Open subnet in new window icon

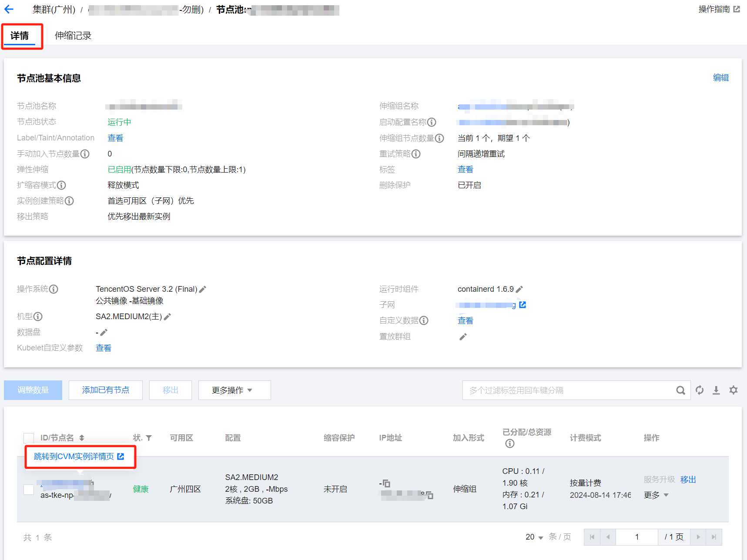click(523, 305)
